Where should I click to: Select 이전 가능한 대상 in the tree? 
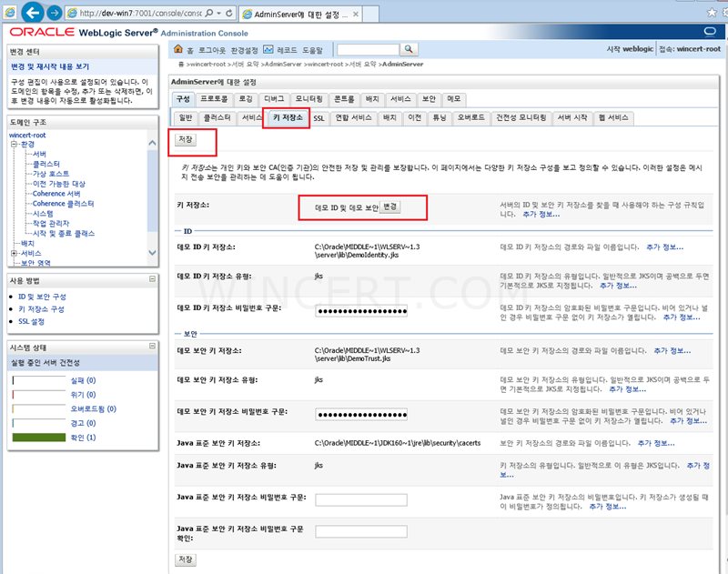tap(59, 184)
